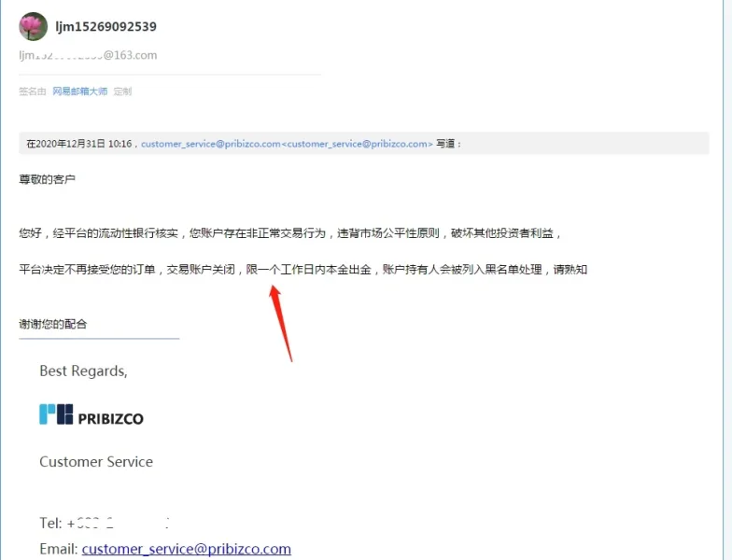Click the red arrow annotation

click(x=282, y=324)
